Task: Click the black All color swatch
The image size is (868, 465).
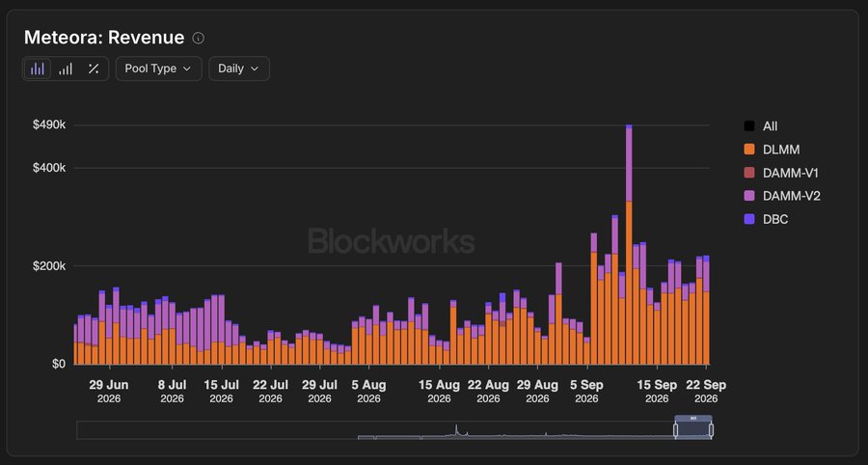Action: pos(749,126)
